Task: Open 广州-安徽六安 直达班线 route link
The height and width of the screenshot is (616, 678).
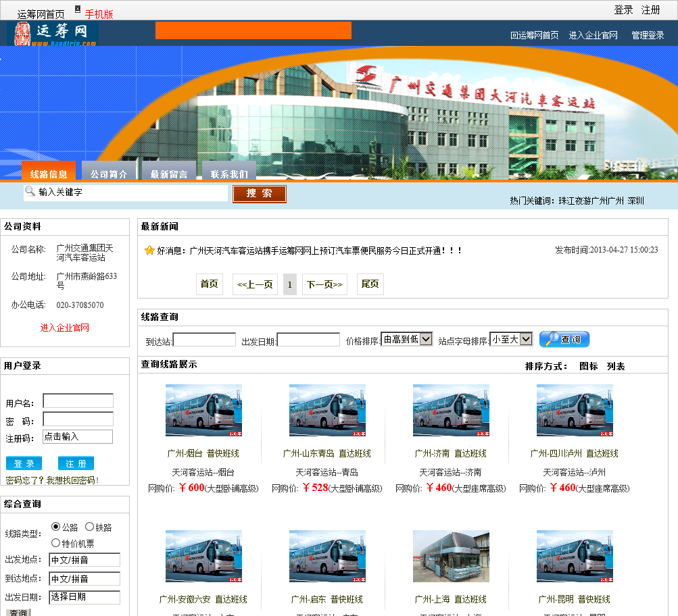Action: pos(203,600)
